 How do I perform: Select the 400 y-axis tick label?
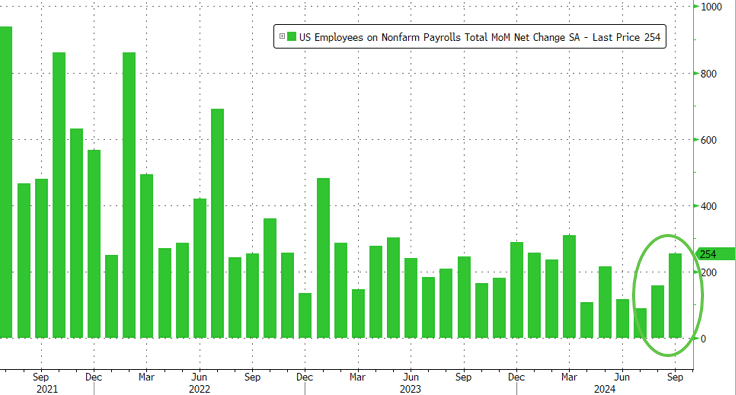pos(709,206)
